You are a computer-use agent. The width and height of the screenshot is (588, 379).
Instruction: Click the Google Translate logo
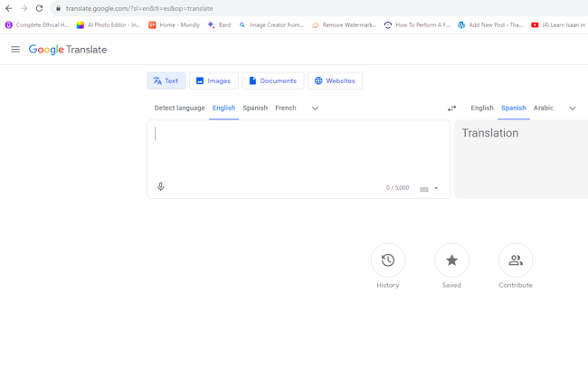coord(68,50)
